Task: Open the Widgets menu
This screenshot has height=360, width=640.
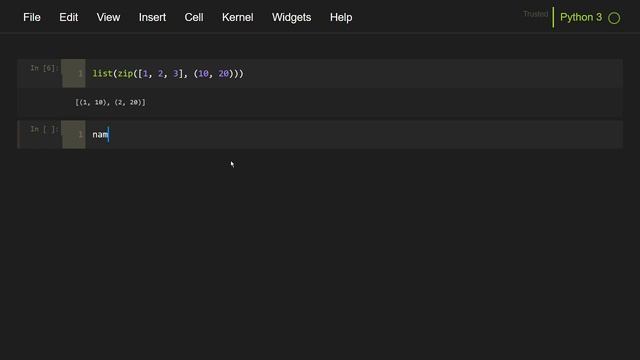Action: 291,18
